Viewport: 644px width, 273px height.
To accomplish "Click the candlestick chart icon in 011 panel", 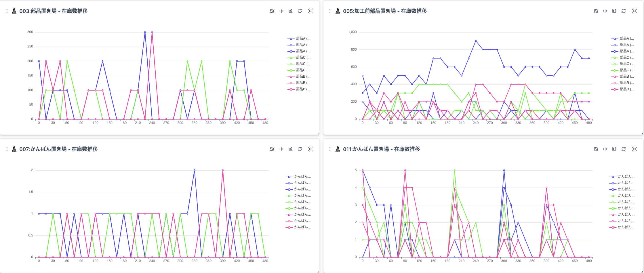I will coord(614,149).
